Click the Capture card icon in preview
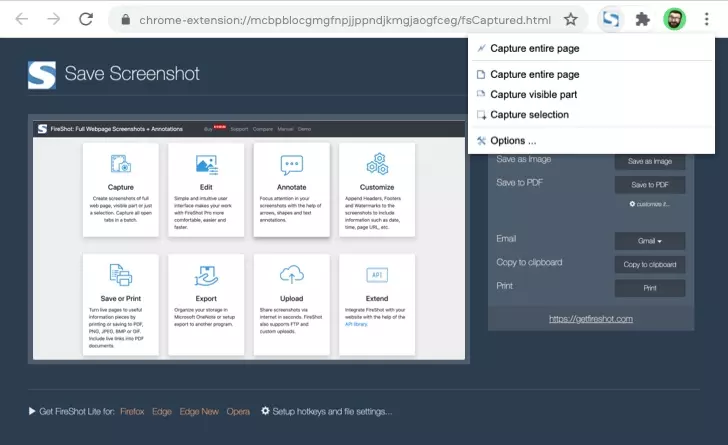 [x=121, y=164]
